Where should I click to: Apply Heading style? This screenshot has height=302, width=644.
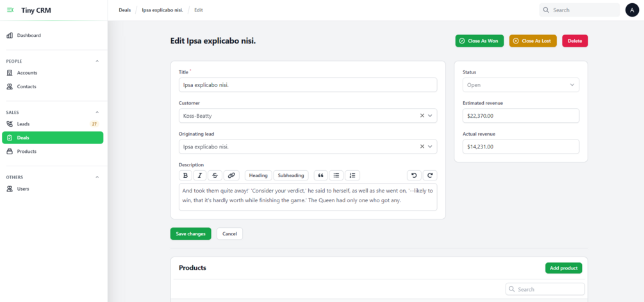tap(258, 175)
